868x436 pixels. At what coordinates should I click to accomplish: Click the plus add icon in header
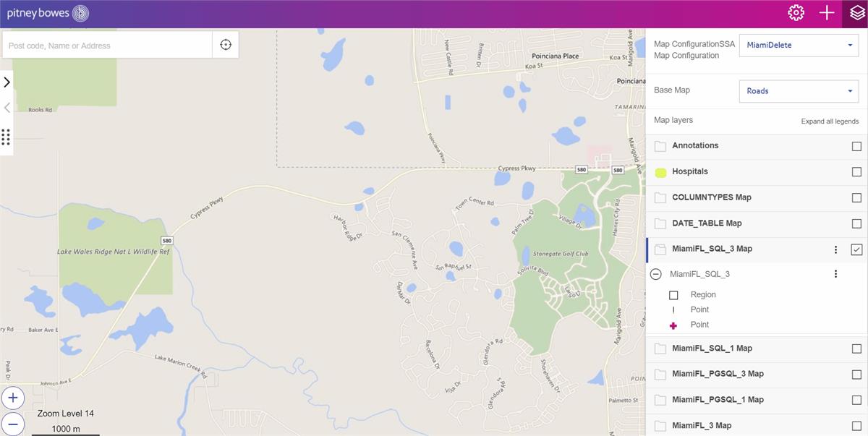(827, 13)
